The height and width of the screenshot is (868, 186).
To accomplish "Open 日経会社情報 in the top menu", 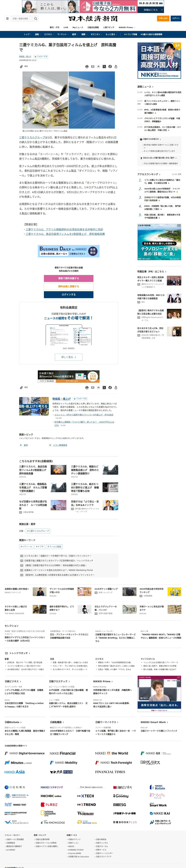I will pyautogui.click(x=93, y=27).
